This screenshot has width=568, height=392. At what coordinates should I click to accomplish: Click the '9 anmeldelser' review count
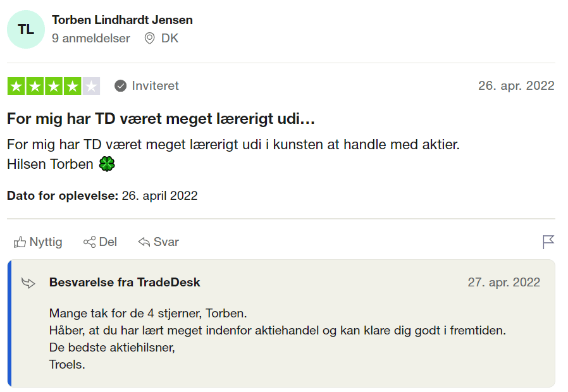(90, 39)
